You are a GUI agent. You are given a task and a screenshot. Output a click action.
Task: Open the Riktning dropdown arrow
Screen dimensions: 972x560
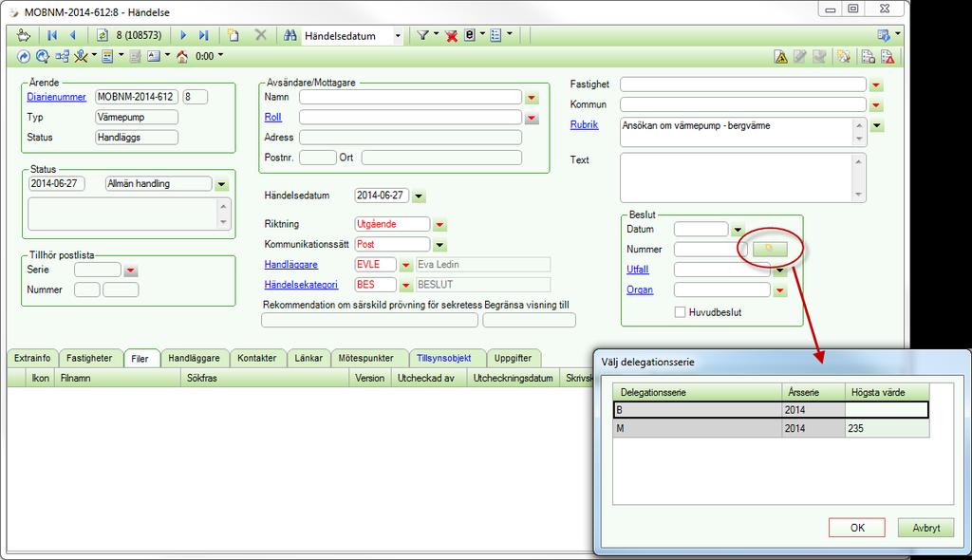[x=439, y=225]
